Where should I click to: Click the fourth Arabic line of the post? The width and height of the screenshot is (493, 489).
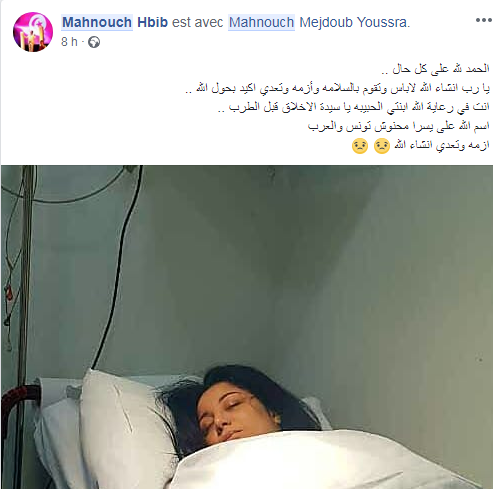pos(398,126)
